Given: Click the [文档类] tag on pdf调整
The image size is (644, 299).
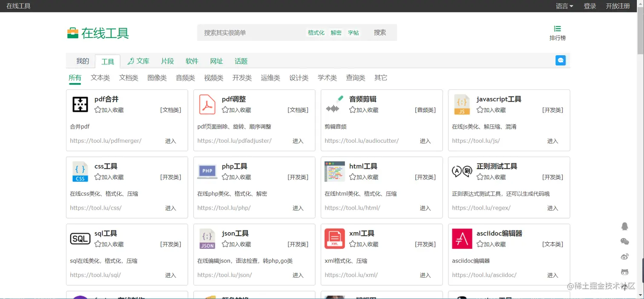Looking at the screenshot, I should 298,110.
